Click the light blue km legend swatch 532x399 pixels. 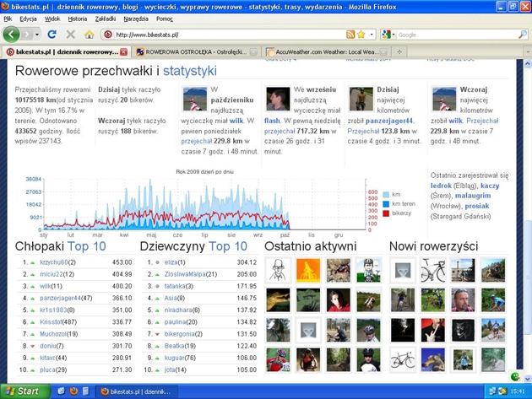click(x=386, y=195)
